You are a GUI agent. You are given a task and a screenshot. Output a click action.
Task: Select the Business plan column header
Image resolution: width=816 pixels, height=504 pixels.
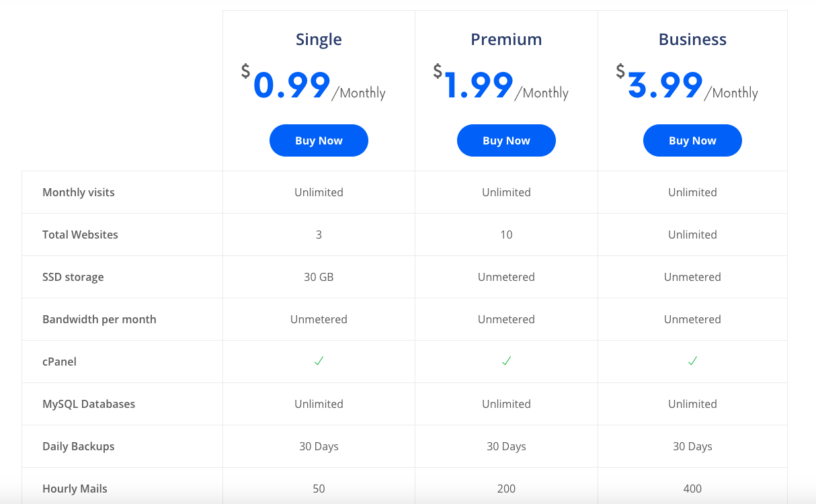pos(692,39)
